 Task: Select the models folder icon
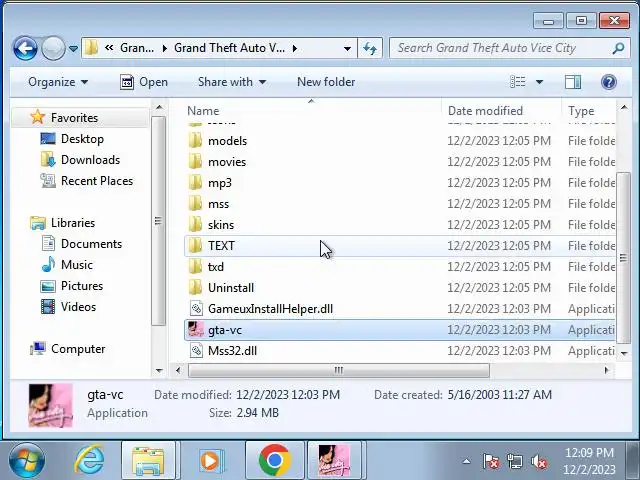tap(195, 141)
